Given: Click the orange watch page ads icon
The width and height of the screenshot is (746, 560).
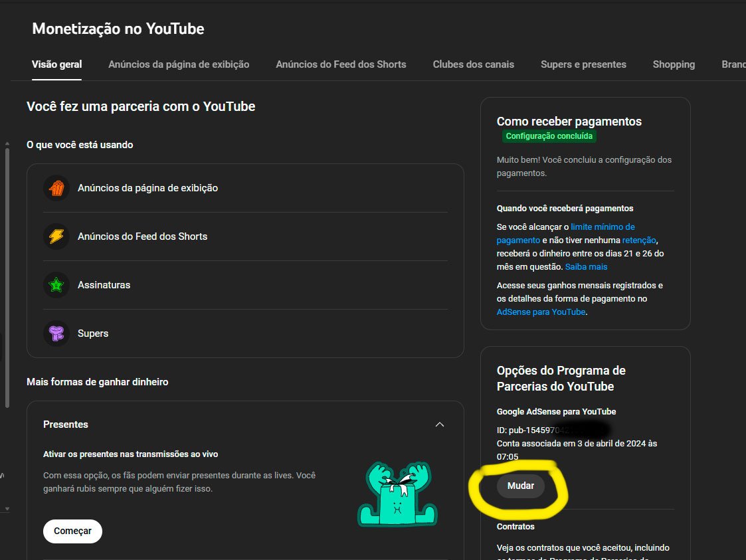Looking at the screenshot, I should [x=56, y=188].
